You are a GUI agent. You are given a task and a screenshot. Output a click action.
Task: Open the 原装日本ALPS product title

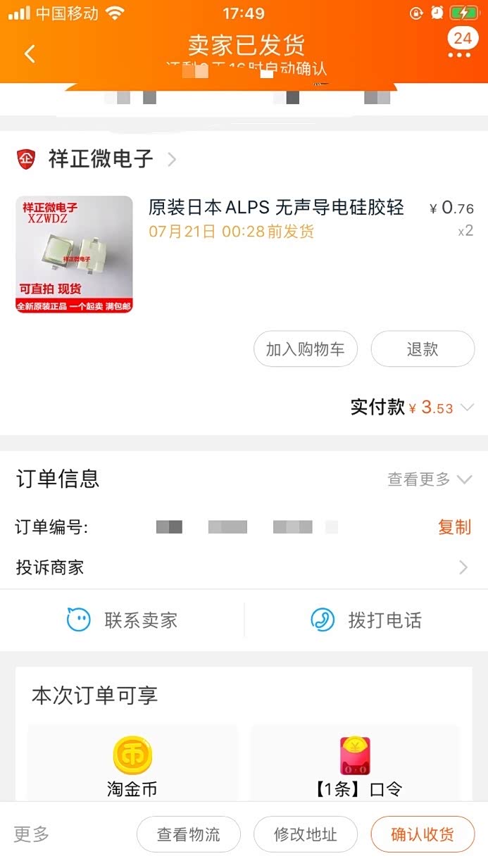point(276,208)
